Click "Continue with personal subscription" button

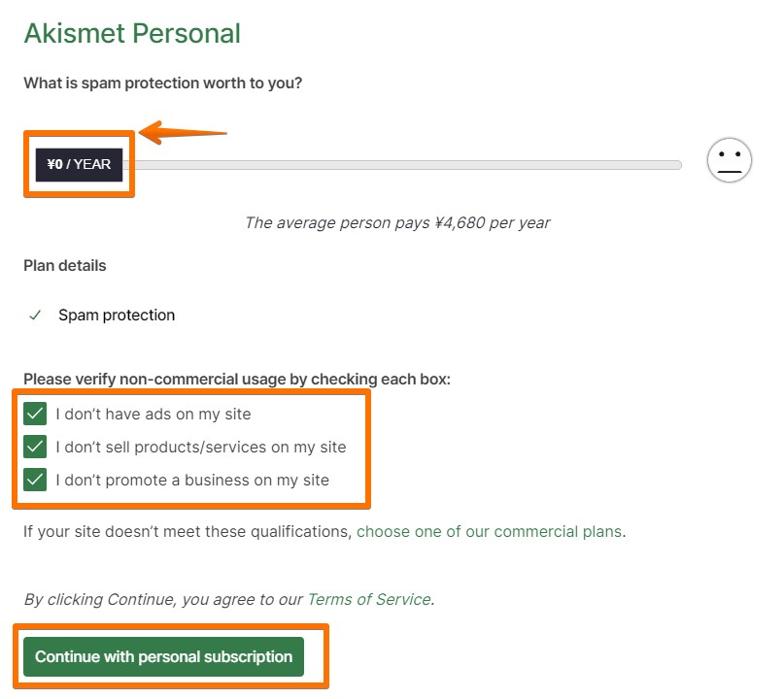click(166, 656)
